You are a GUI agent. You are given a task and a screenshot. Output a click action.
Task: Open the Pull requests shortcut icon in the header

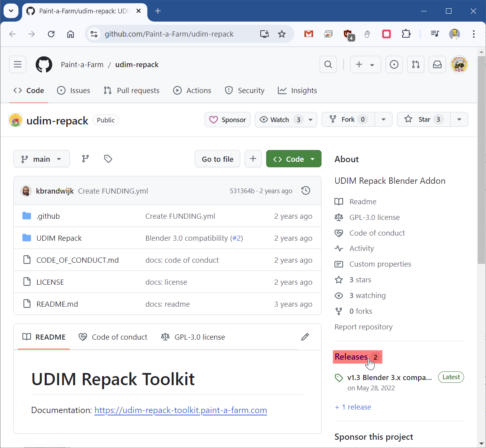pos(416,64)
